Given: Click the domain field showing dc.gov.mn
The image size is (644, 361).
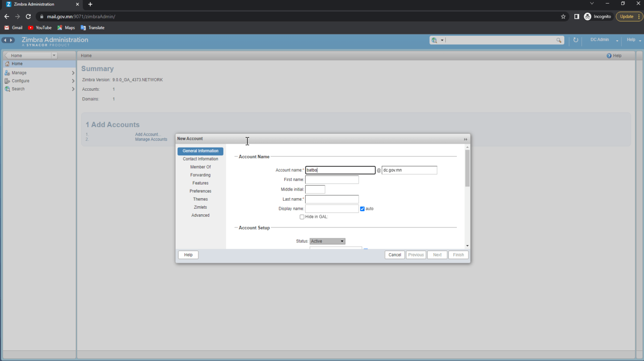Looking at the screenshot, I should 409,170.
